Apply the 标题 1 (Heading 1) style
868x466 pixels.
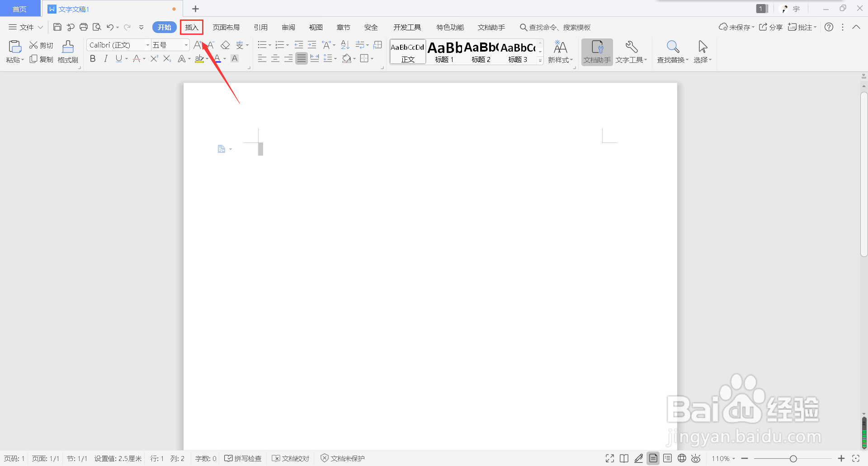click(445, 52)
